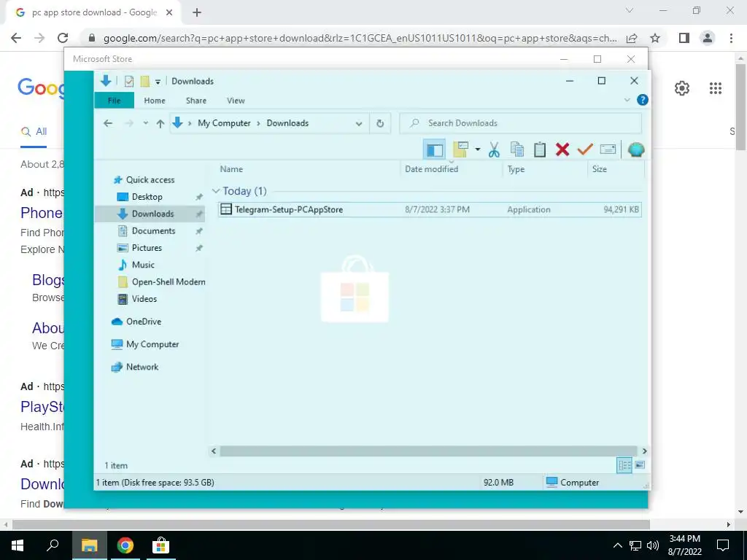Click the quick access Properties checkmark icon
Screen dimensions: 747x560
point(128,82)
